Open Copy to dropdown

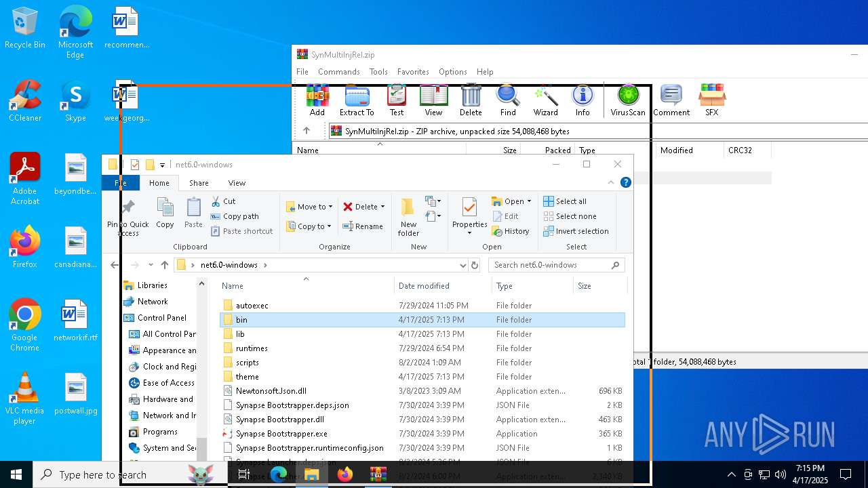point(309,226)
